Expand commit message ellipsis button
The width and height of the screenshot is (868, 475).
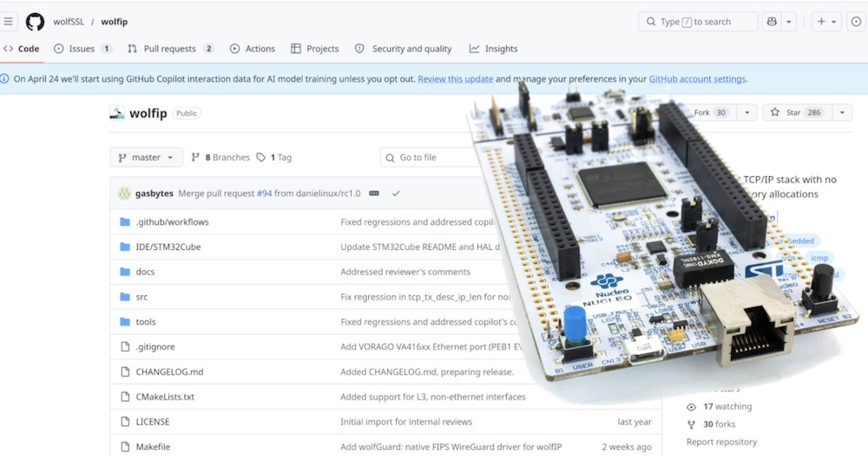point(374,194)
